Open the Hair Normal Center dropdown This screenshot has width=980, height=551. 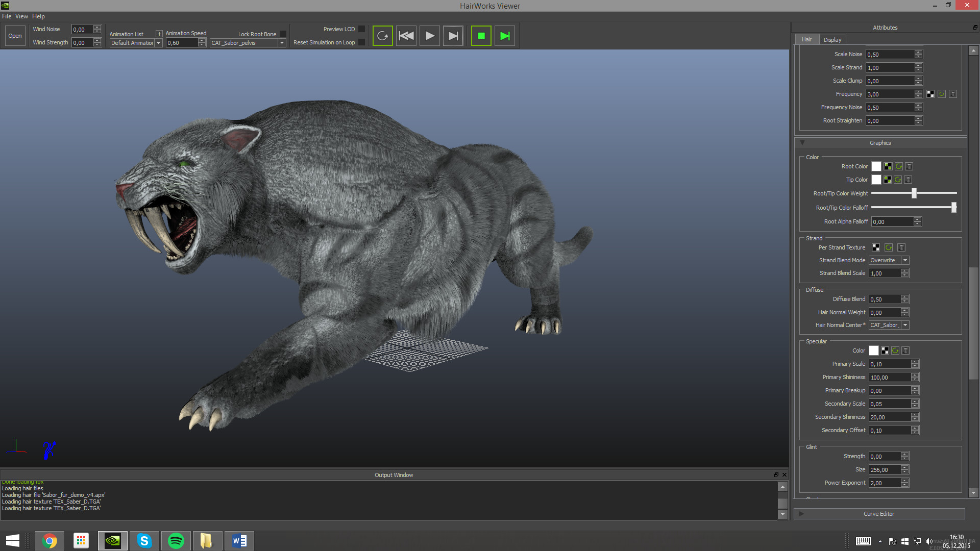coord(889,325)
